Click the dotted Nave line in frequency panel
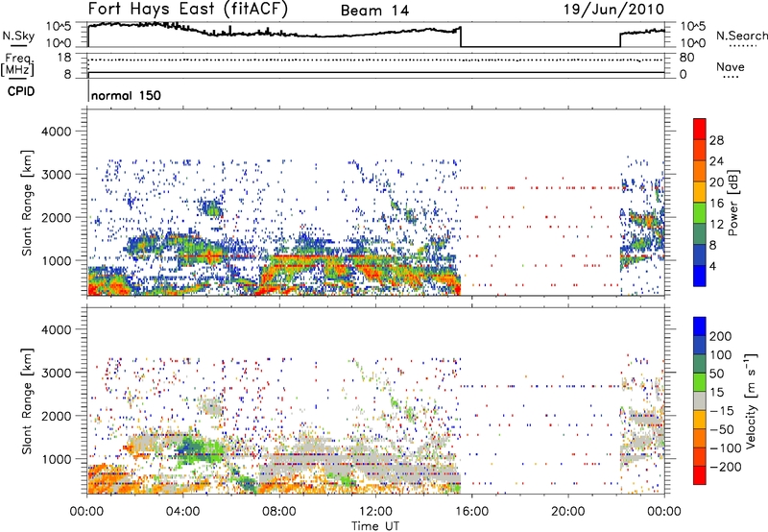Viewport: 768px width, 532px height. click(376, 60)
